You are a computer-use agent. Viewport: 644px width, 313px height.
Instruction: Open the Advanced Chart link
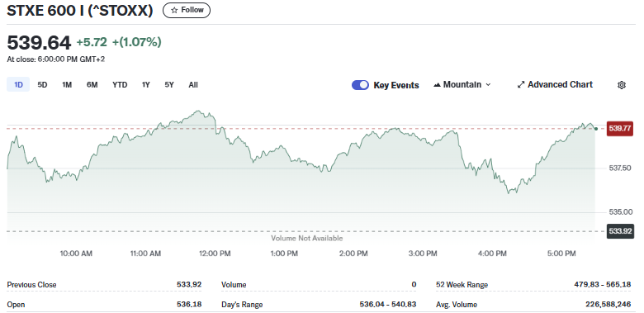pyautogui.click(x=555, y=84)
